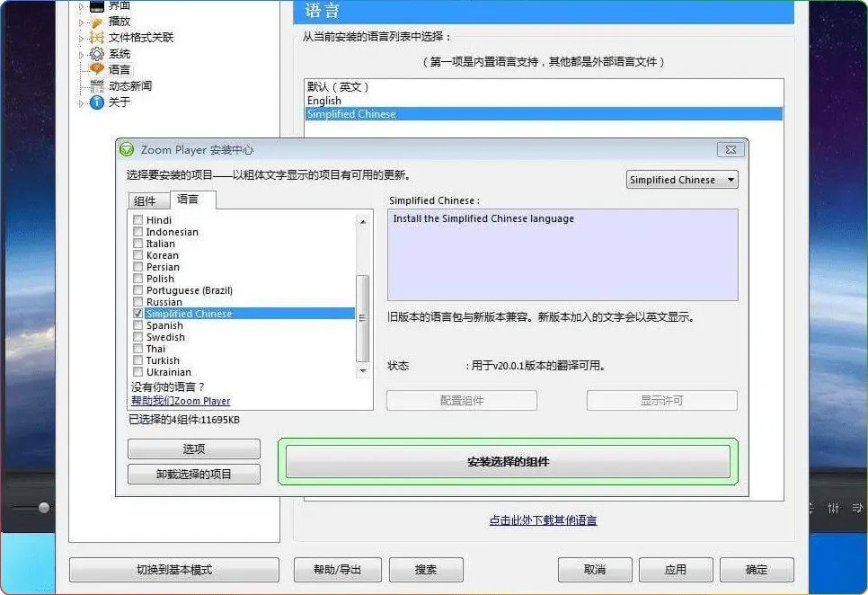Image resolution: width=868 pixels, height=595 pixels.
Task: Expand the 关于 tree node
Action: [x=81, y=103]
